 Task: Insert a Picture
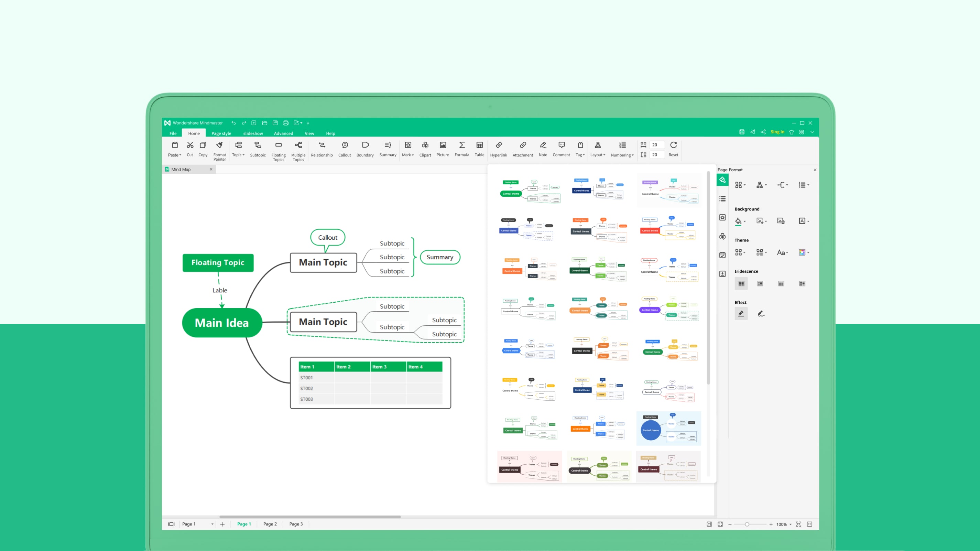click(443, 149)
